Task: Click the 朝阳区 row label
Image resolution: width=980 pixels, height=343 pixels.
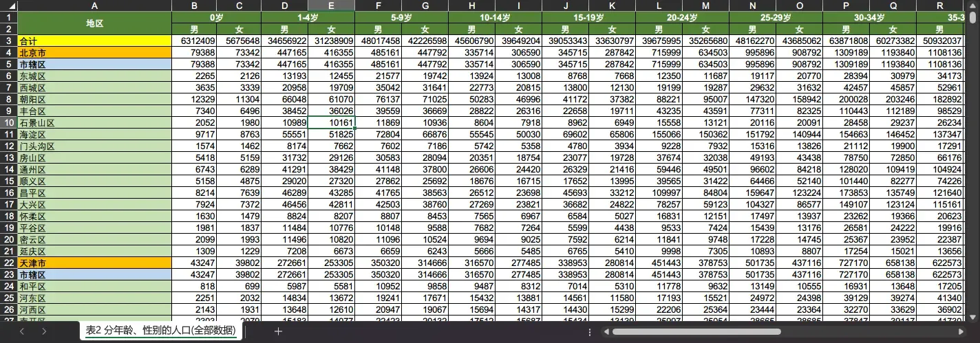Action: [x=94, y=99]
